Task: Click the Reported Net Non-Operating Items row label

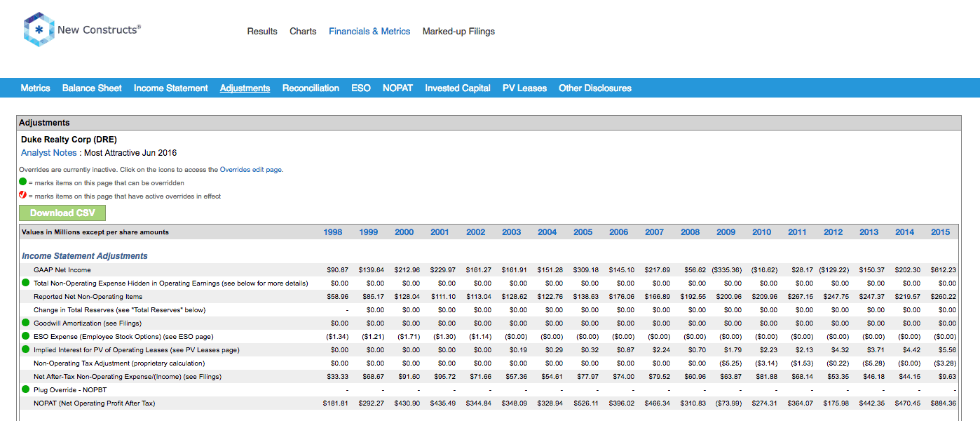Action: pyautogui.click(x=88, y=297)
